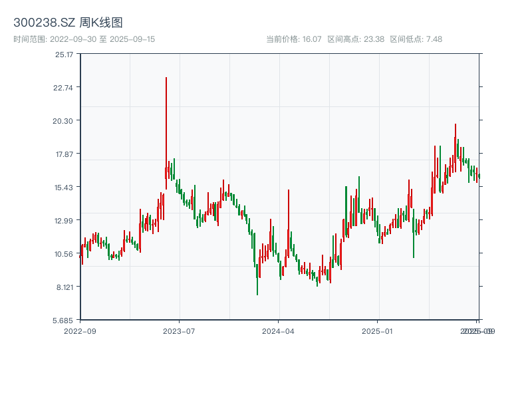Click the y-axis label 25.17
Viewport: 532px width, 399px height.
(64, 55)
